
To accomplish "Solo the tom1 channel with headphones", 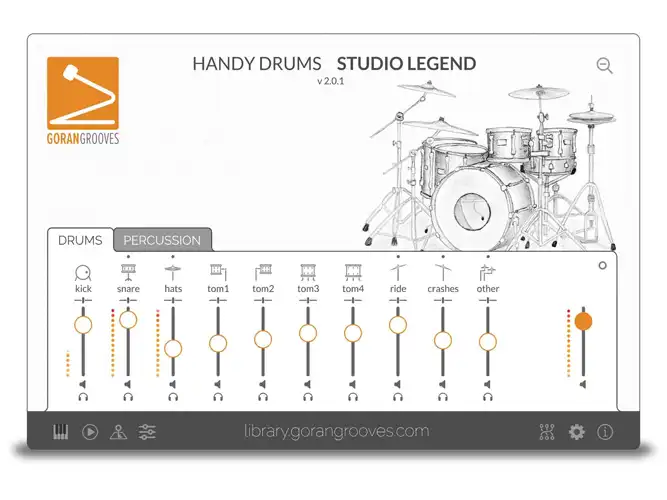I will [x=218, y=397].
